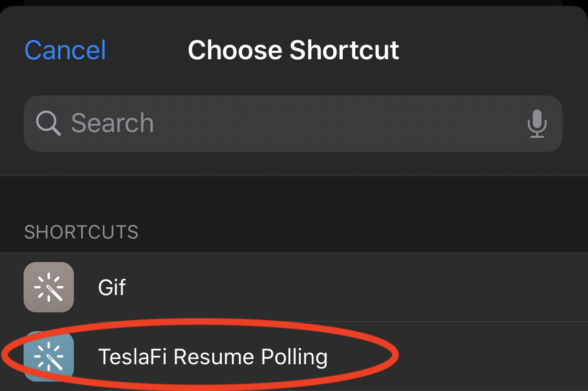The image size is (588, 391).
Task: Click the word Polling in the list
Action: 294,357
